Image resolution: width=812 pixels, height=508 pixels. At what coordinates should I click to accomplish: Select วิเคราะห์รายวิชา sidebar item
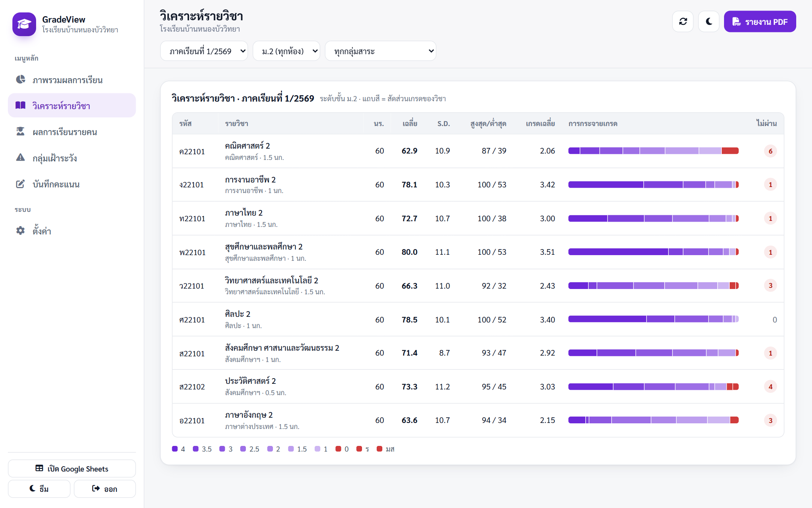(72, 105)
